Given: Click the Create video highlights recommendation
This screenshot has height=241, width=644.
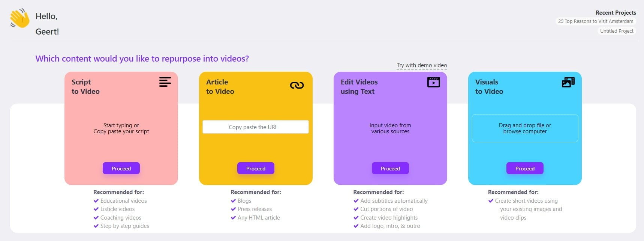Looking at the screenshot, I should [x=385, y=218].
